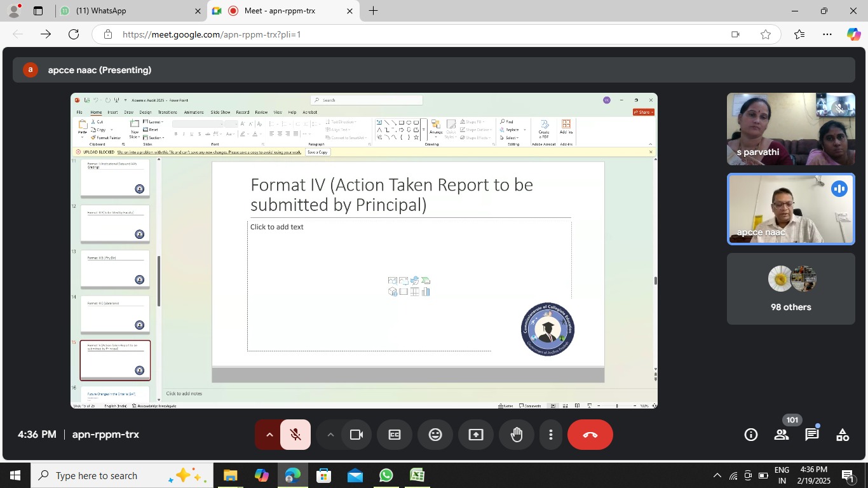This screenshot has width=868, height=488.
Task: Click the Present screen icon
Action: tap(476, 435)
